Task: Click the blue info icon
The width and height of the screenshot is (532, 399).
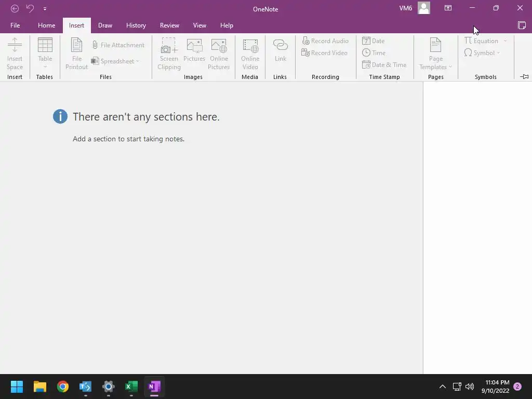Action: click(x=60, y=116)
